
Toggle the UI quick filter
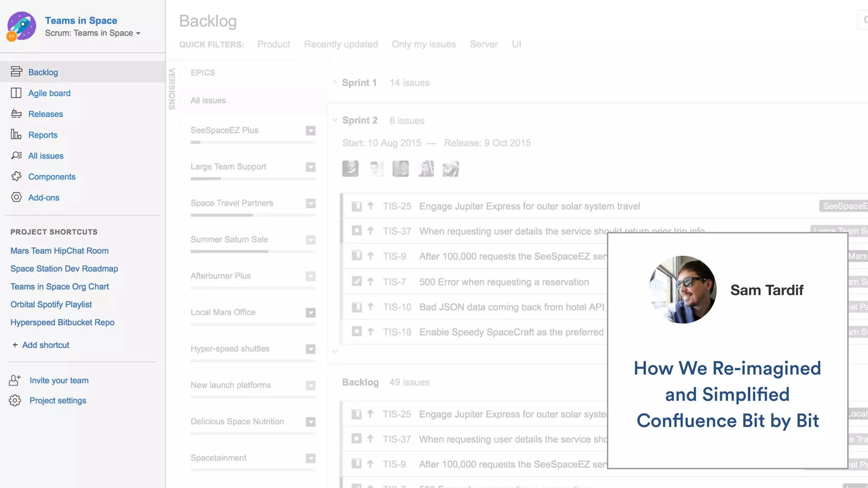(516, 44)
